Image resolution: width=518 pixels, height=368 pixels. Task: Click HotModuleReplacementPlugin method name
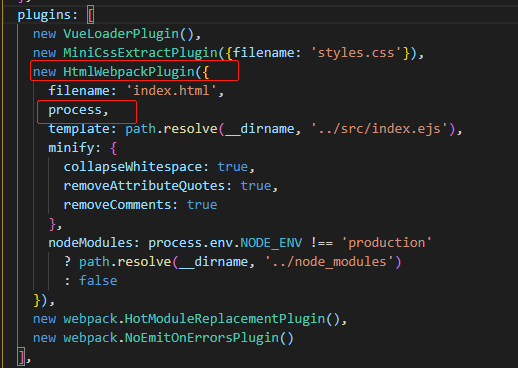[225, 319]
